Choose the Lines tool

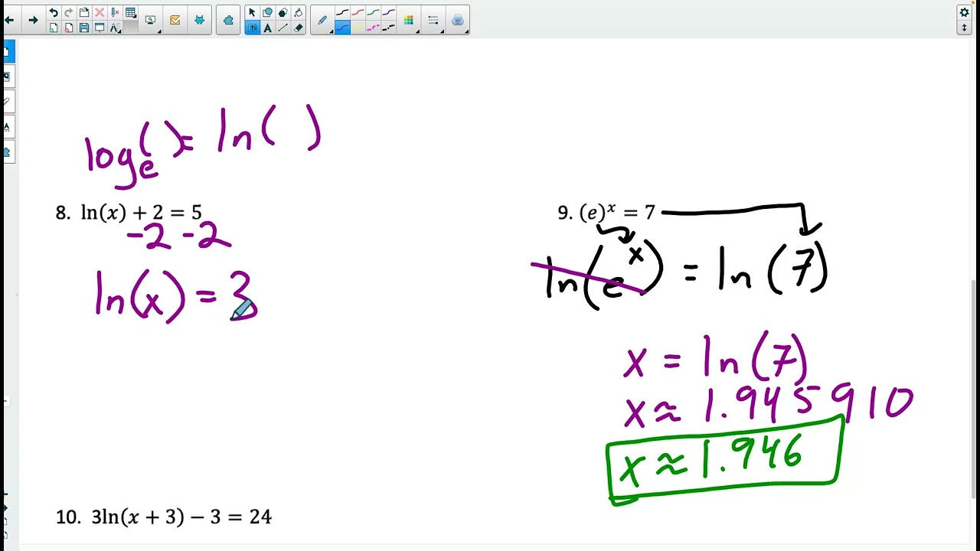coord(283,28)
